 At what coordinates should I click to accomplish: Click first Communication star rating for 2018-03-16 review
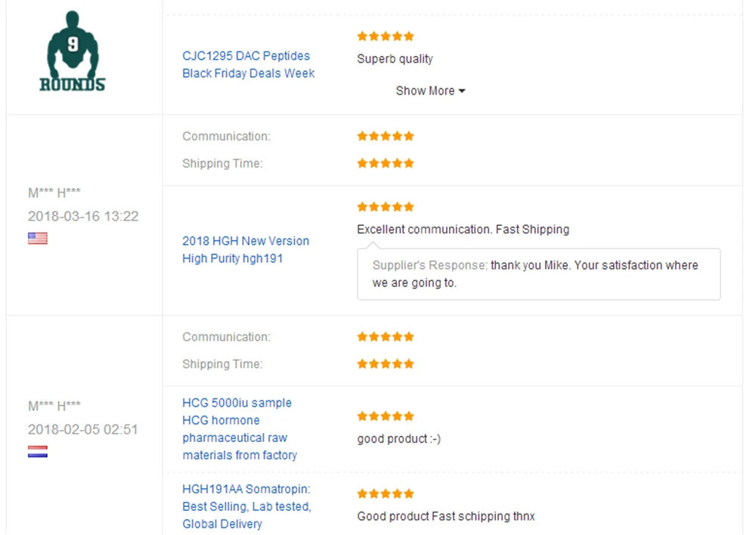click(x=386, y=137)
